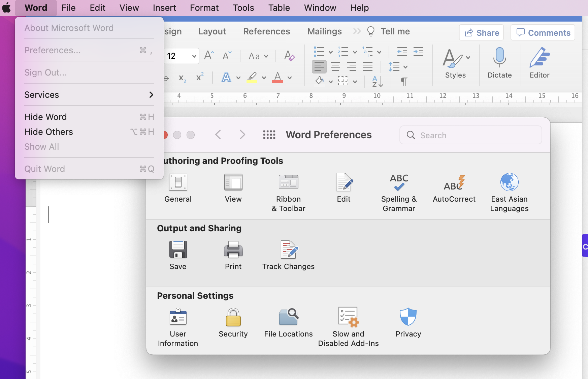Open View preferences pane

click(233, 188)
